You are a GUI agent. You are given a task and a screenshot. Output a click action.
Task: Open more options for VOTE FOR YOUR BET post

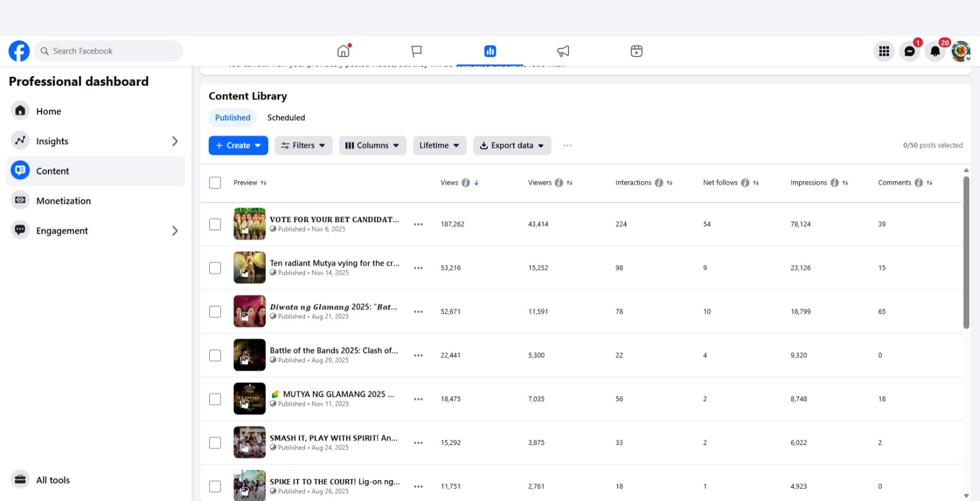pyautogui.click(x=419, y=224)
